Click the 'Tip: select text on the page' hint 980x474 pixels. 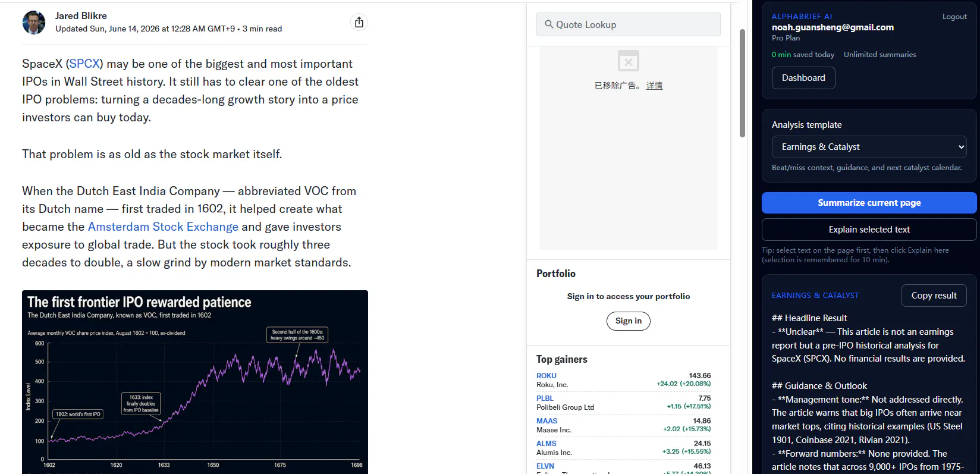click(855, 255)
